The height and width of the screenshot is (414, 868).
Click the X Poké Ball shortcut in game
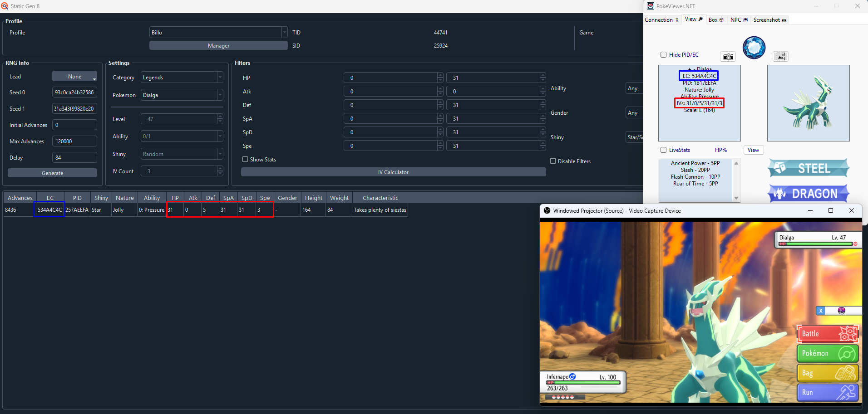point(839,311)
